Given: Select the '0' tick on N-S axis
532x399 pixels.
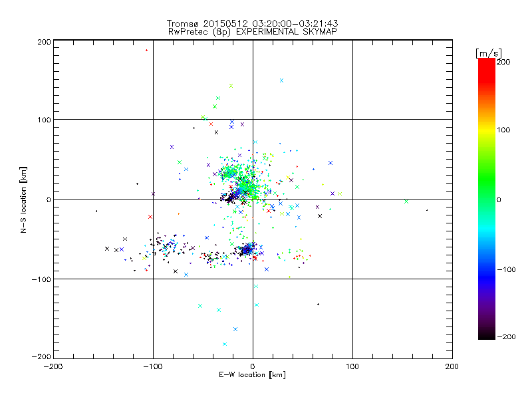Looking at the screenshot, I should pyautogui.click(x=49, y=199).
